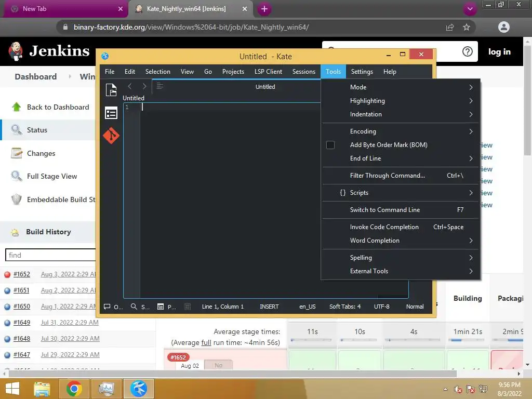The height and width of the screenshot is (399, 532).
Task: Select Filter Through Command menu entry
Action: pyautogui.click(x=401, y=176)
